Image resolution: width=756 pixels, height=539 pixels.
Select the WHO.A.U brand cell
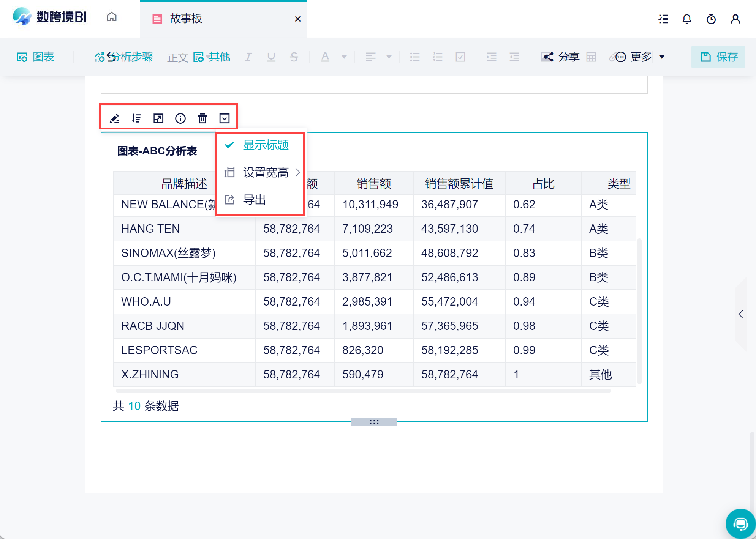tap(184, 302)
